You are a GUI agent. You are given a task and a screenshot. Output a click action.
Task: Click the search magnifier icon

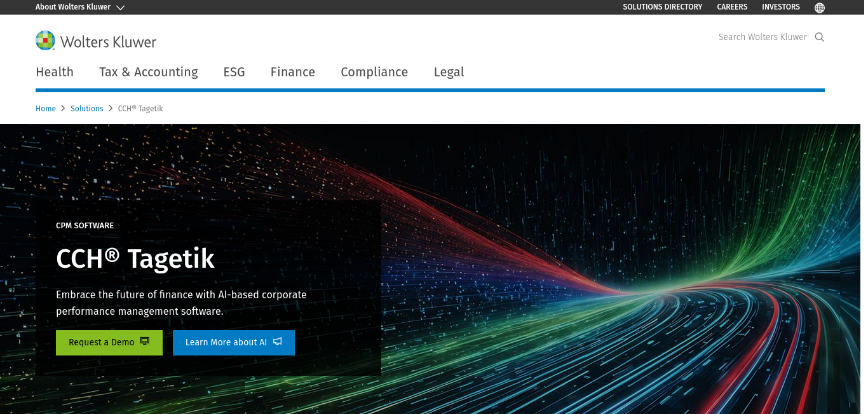point(820,37)
